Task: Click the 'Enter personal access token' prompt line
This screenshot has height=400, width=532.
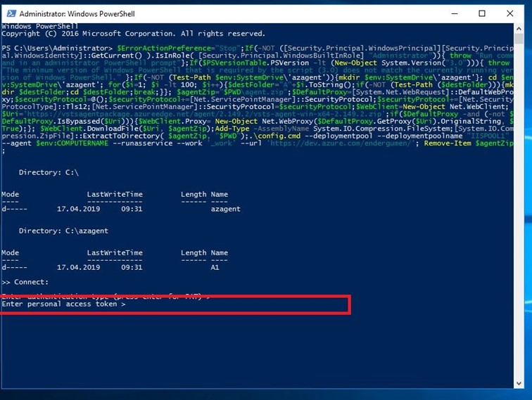Action: tap(63, 304)
